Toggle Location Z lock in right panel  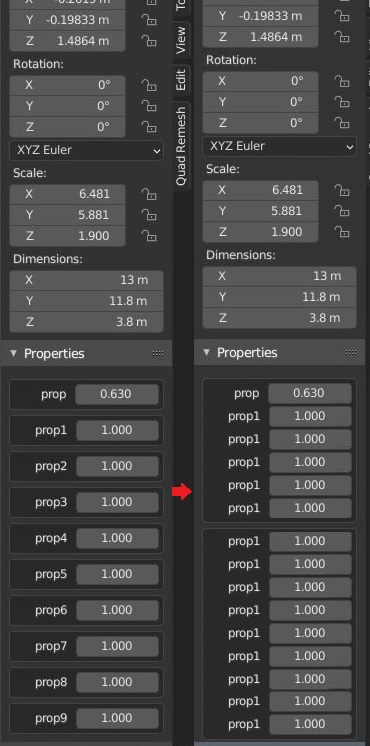342,37
